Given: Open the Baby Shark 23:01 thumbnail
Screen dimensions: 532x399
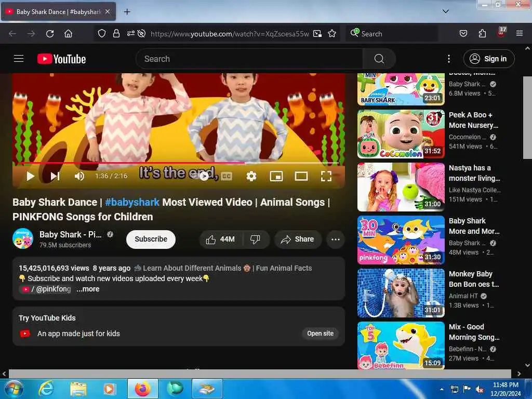Looking at the screenshot, I should tap(401, 89).
